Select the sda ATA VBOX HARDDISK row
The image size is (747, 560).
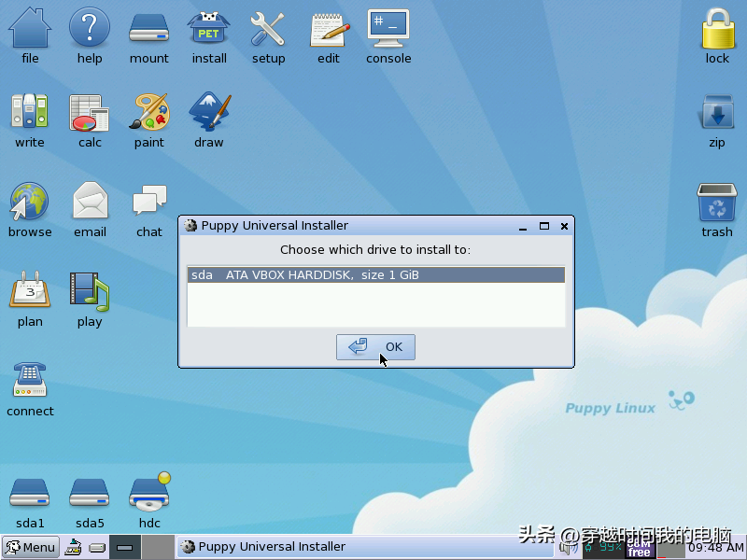coord(376,274)
